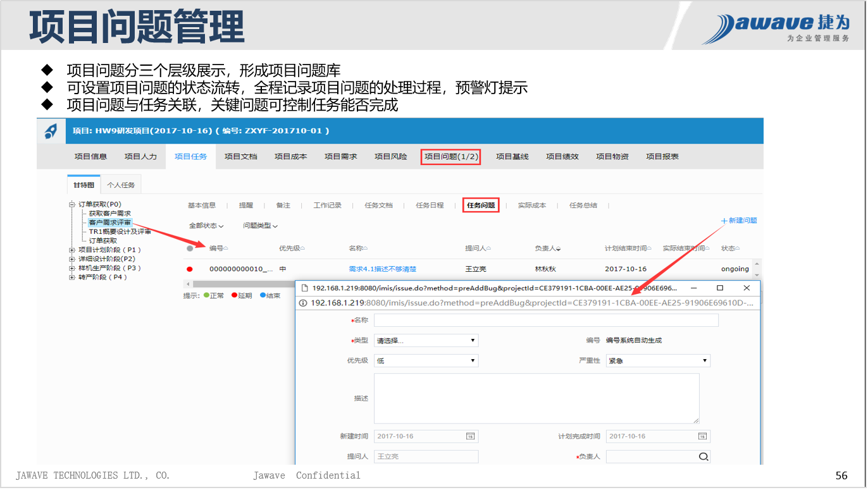Click site info icon in popup address bar

tap(303, 303)
